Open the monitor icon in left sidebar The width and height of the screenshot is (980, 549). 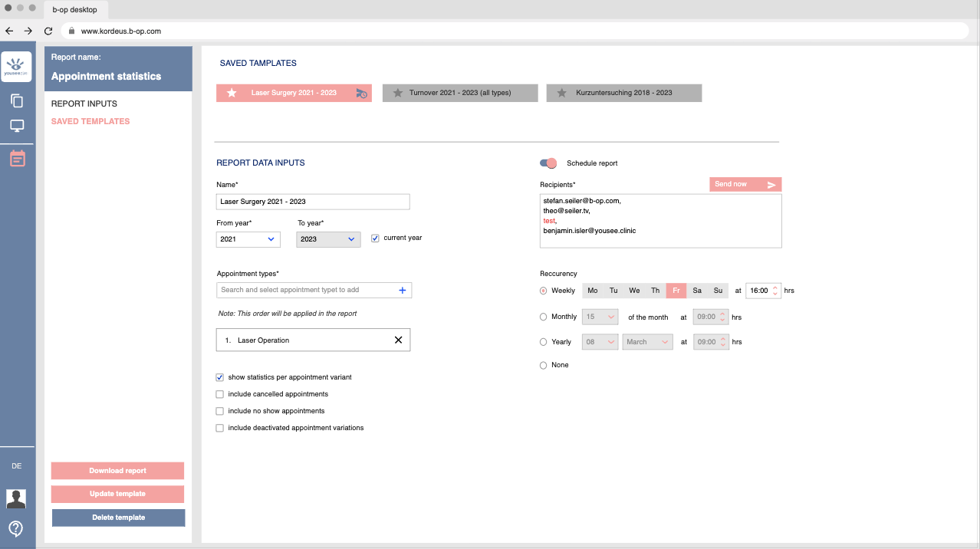[x=17, y=126]
